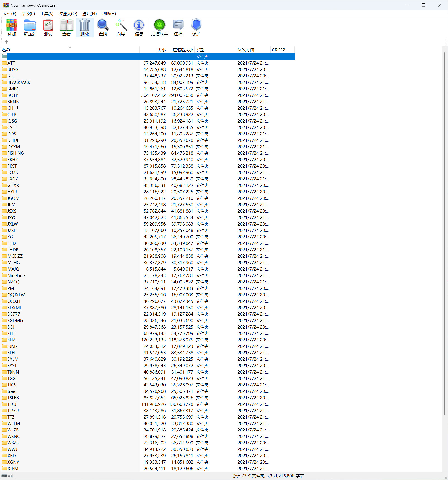Open the Options (选项) menu

[89, 14]
